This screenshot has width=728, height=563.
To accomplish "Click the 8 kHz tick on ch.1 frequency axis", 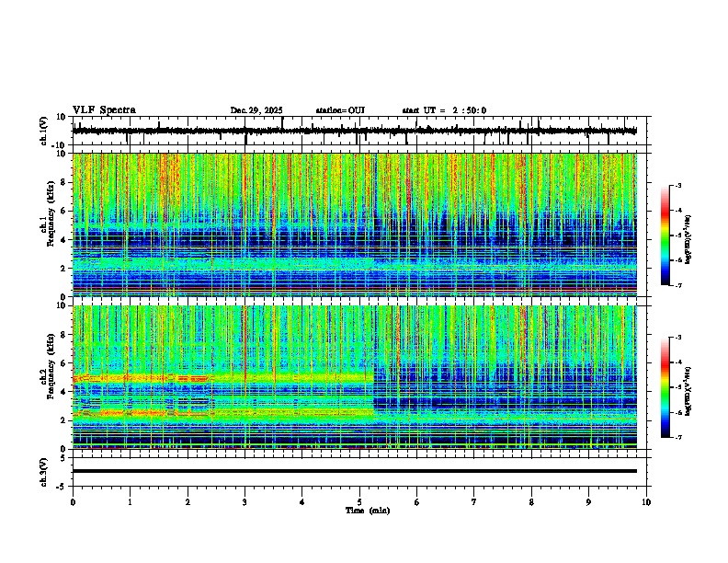I will click(63, 182).
